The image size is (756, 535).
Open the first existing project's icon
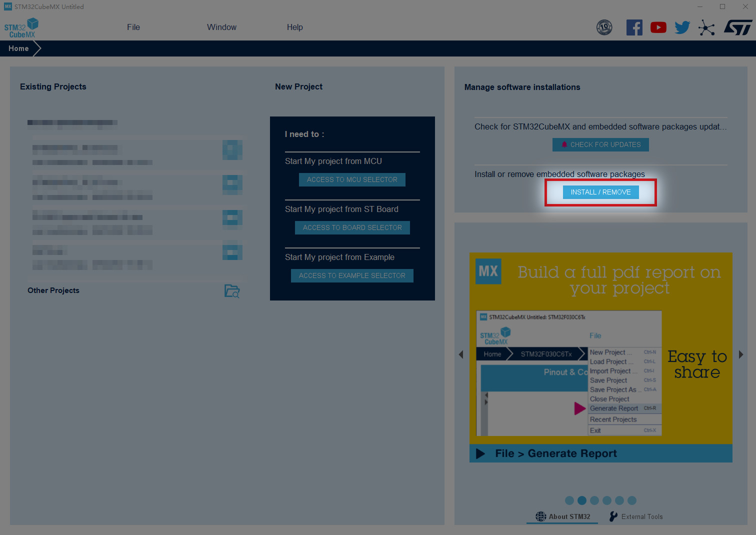point(232,150)
